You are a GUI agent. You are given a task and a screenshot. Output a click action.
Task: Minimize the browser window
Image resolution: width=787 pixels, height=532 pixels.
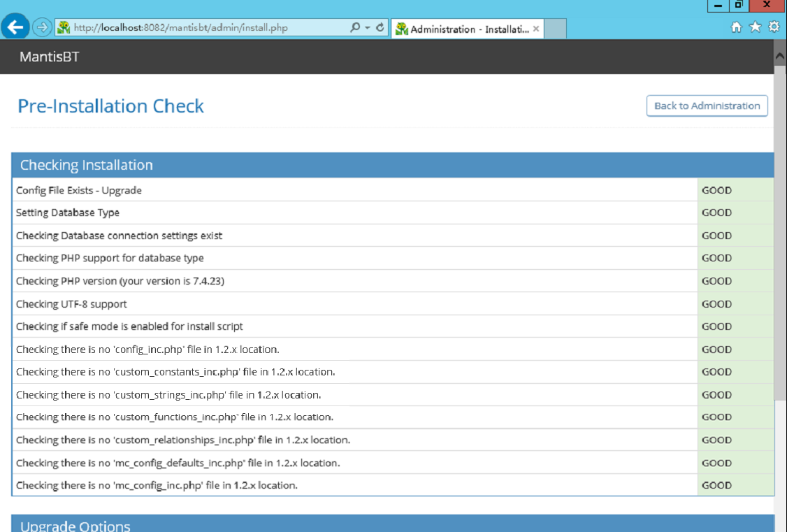pyautogui.click(x=719, y=6)
